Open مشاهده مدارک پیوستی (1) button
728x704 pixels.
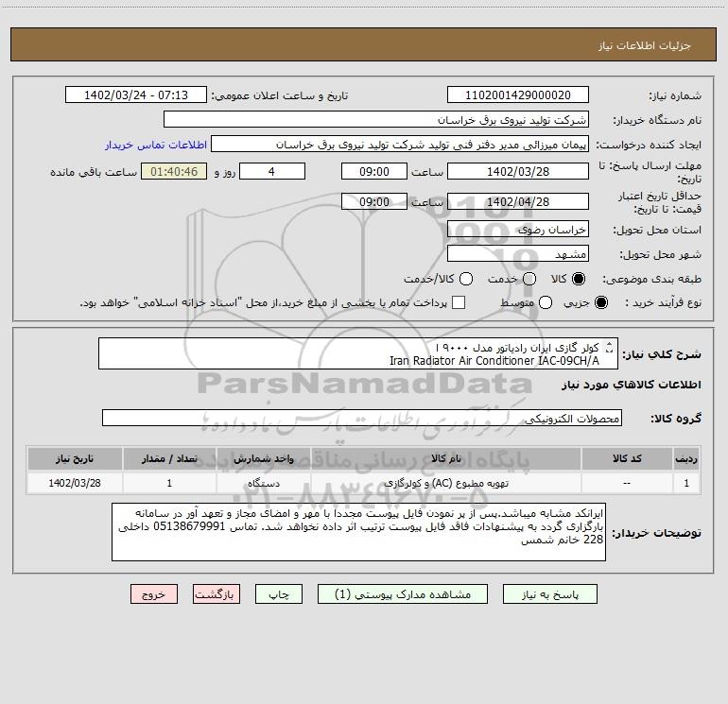(x=403, y=594)
